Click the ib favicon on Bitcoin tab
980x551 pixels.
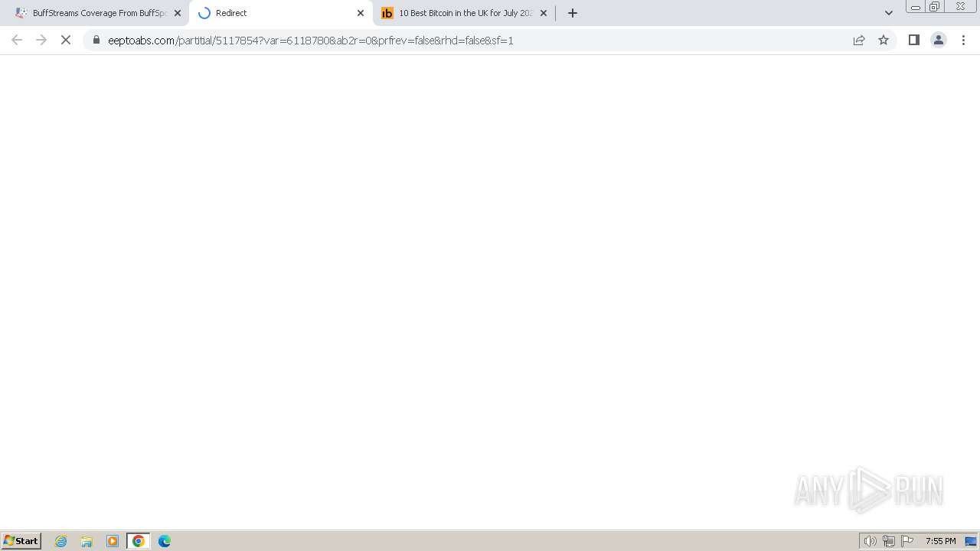tap(387, 13)
